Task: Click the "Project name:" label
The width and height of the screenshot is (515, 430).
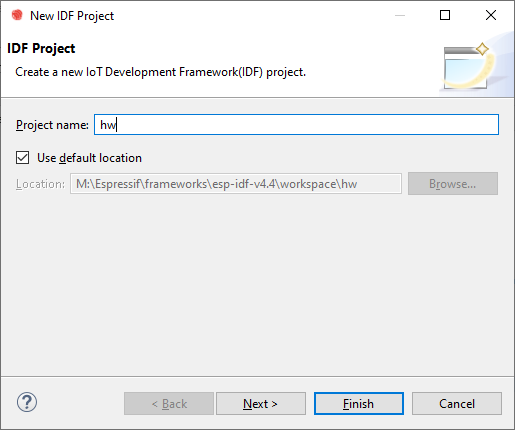Action: [x=52, y=125]
